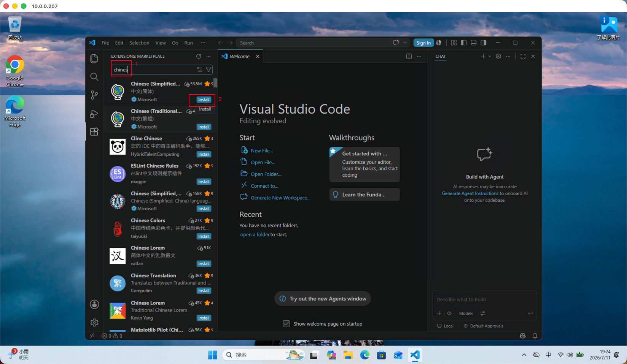Switch to the Welcome tab
The image size is (627, 364).
click(240, 56)
